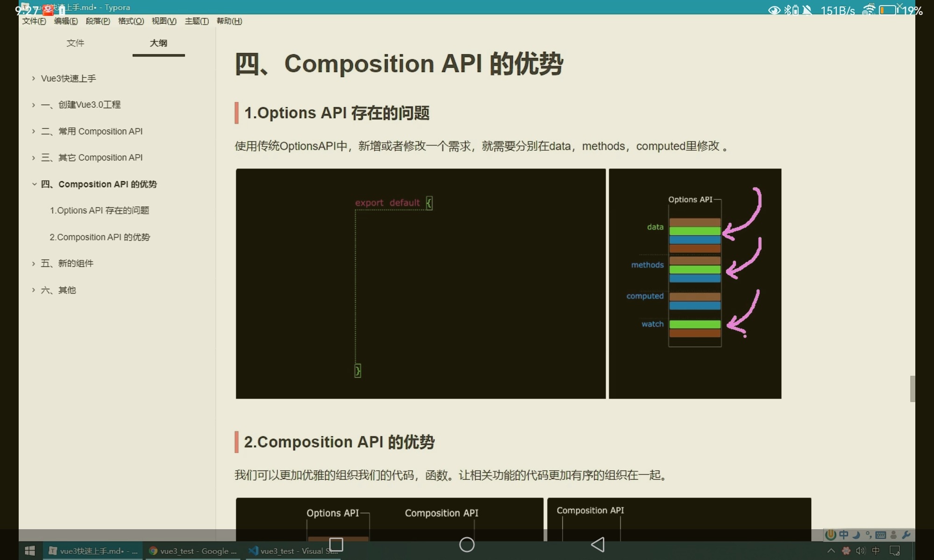The height and width of the screenshot is (560, 934).
Task: Tap the Android back triangle button
Action: tap(598, 545)
